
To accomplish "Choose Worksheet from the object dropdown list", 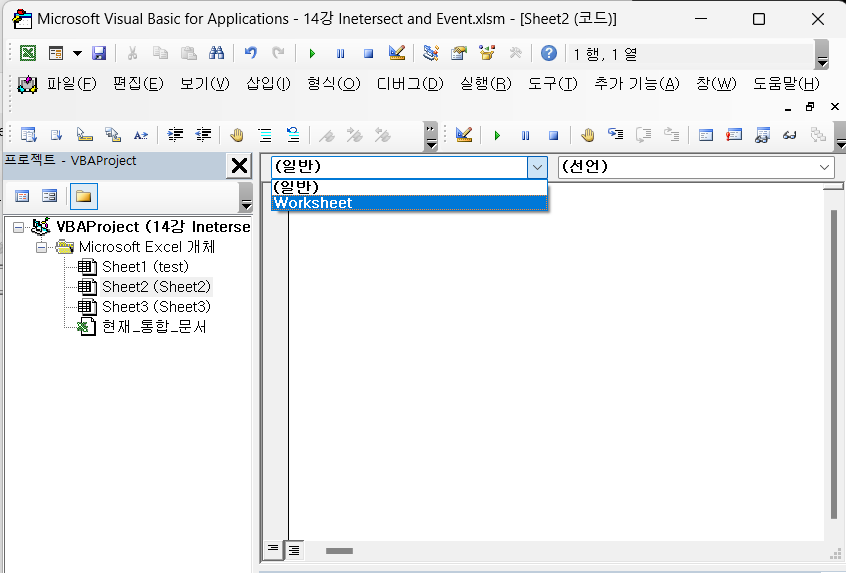I will [410, 203].
